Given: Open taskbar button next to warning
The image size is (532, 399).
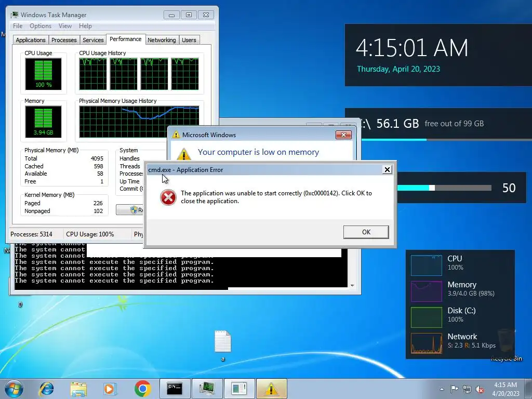Looking at the screenshot, I should [x=239, y=389].
